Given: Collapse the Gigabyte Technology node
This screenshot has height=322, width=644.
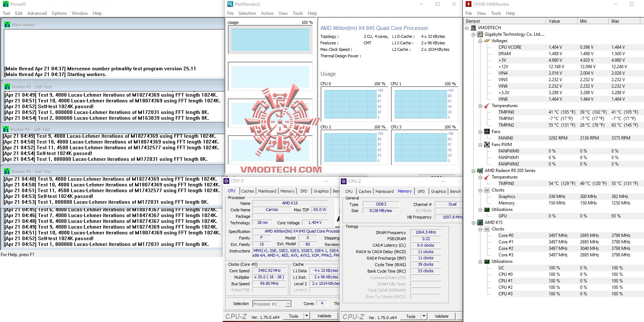Looking at the screenshot, I should pyautogui.click(x=474, y=34).
